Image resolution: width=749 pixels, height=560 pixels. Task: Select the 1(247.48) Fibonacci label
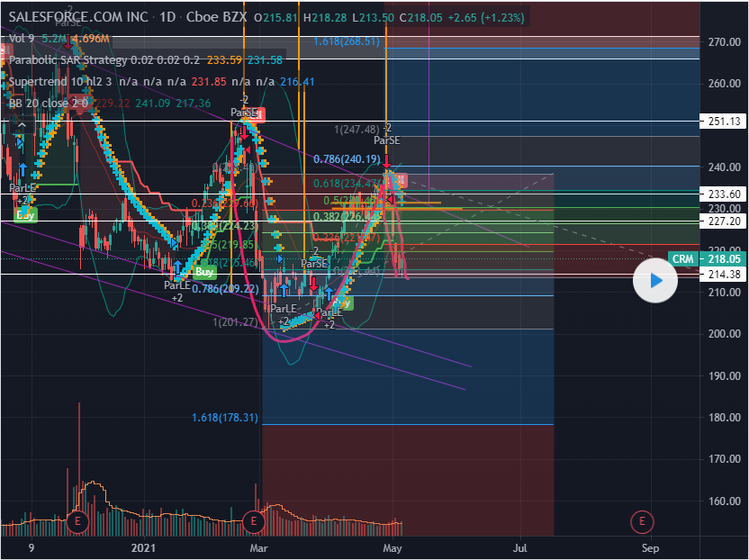[356, 130]
